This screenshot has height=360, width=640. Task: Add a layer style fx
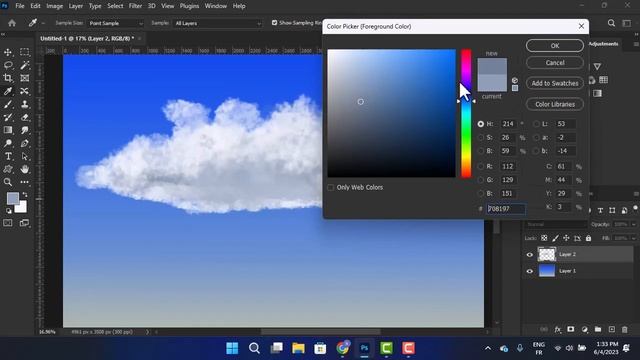[558, 329]
